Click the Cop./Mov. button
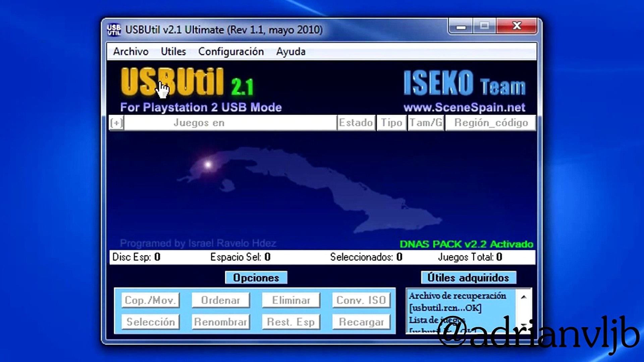The width and height of the screenshot is (644, 362). pos(150,300)
